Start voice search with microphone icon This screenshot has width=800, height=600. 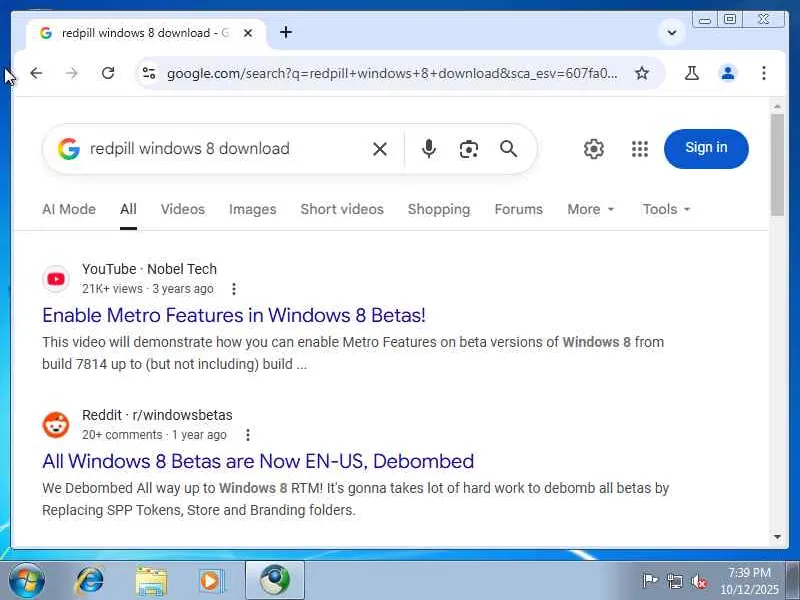click(429, 149)
